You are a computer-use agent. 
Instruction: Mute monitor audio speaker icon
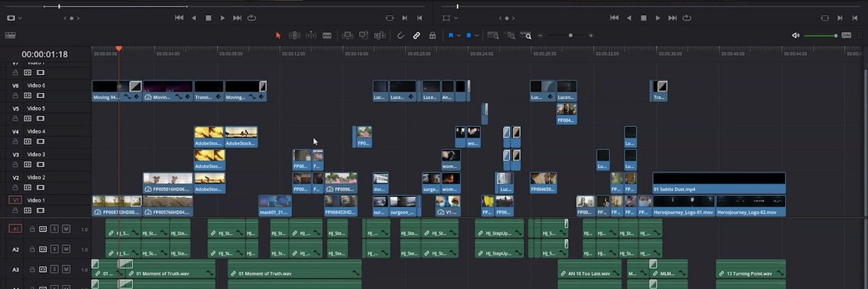click(x=796, y=35)
